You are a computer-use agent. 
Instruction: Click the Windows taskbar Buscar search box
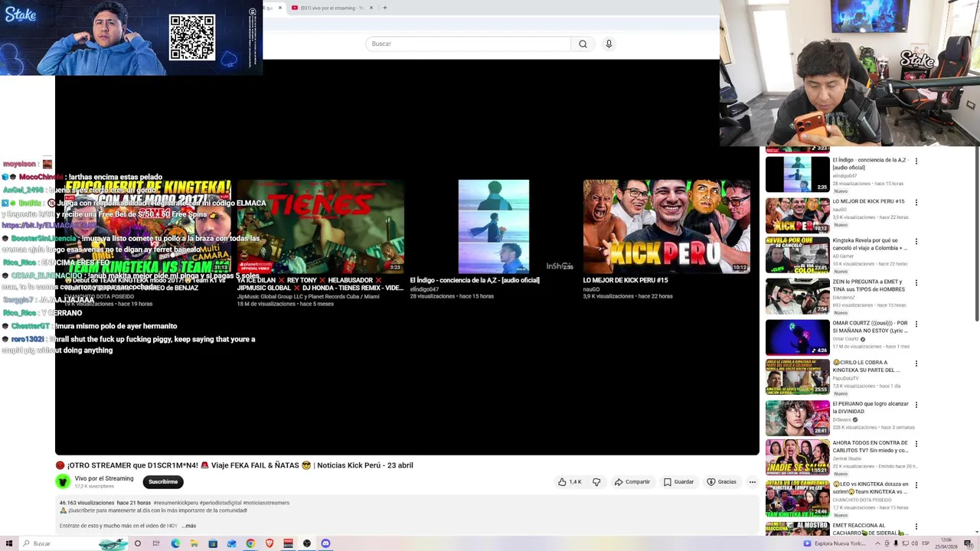point(74,543)
